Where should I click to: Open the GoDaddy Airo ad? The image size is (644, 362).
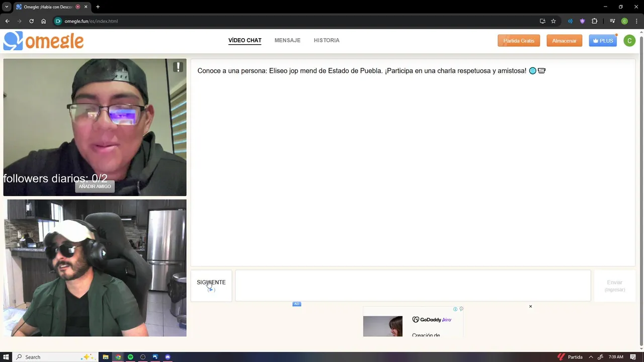413,322
